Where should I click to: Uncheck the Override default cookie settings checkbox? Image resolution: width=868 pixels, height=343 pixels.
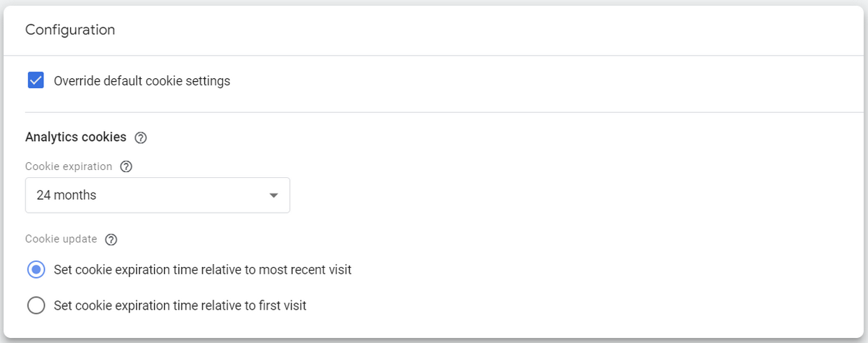(x=35, y=80)
